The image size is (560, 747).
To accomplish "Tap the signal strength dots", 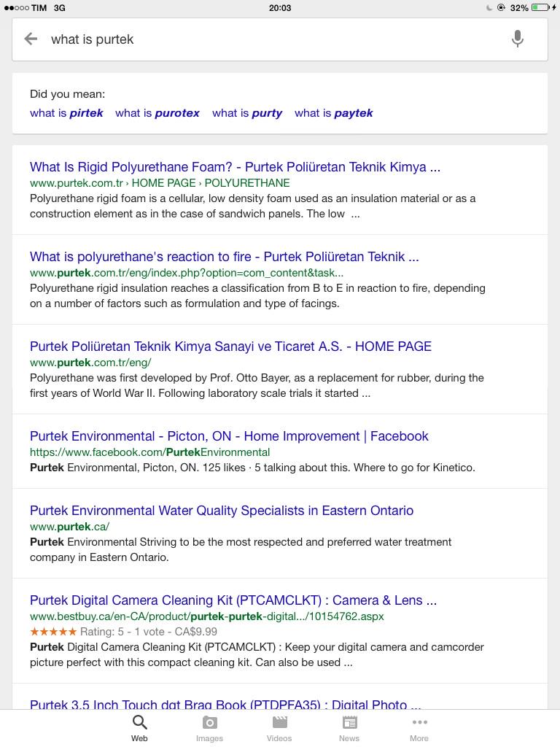I will click(17, 7).
